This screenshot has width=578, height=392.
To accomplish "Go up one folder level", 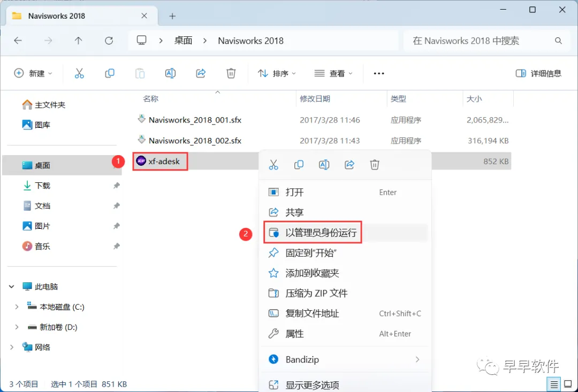I will click(x=79, y=41).
